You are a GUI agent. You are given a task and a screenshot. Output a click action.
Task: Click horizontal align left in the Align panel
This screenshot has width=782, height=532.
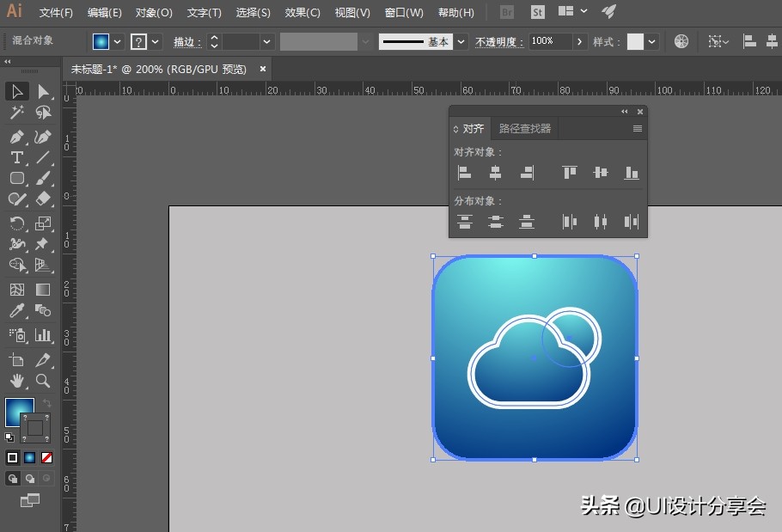coord(465,172)
